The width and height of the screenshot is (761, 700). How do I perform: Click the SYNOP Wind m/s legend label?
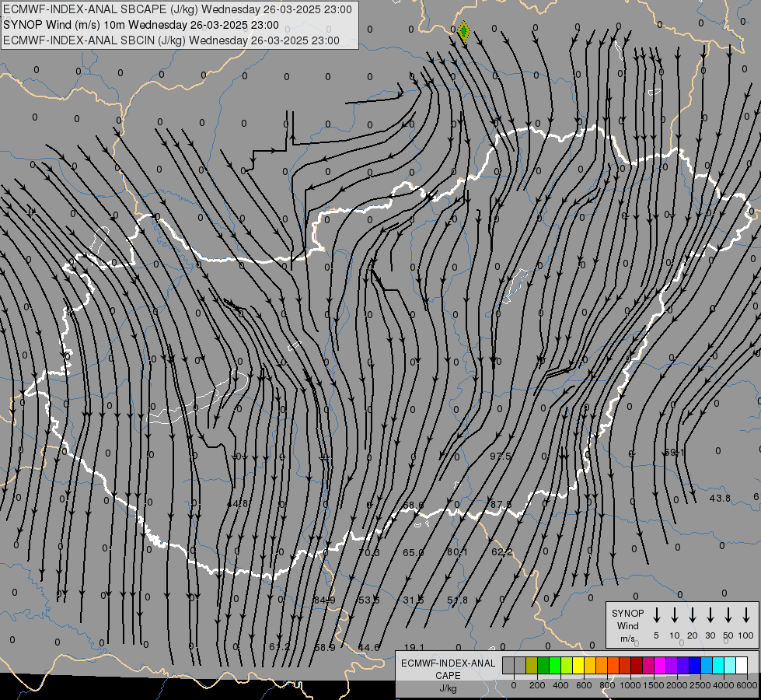point(627,625)
